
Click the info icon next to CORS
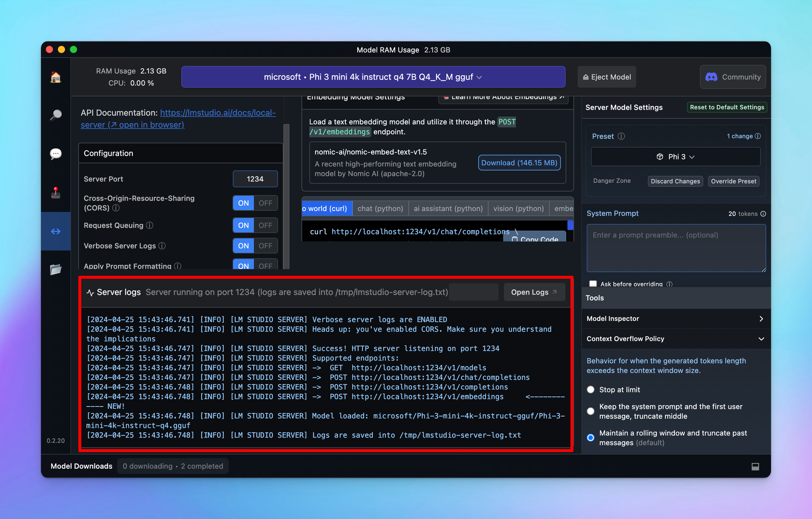tap(116, 208)
